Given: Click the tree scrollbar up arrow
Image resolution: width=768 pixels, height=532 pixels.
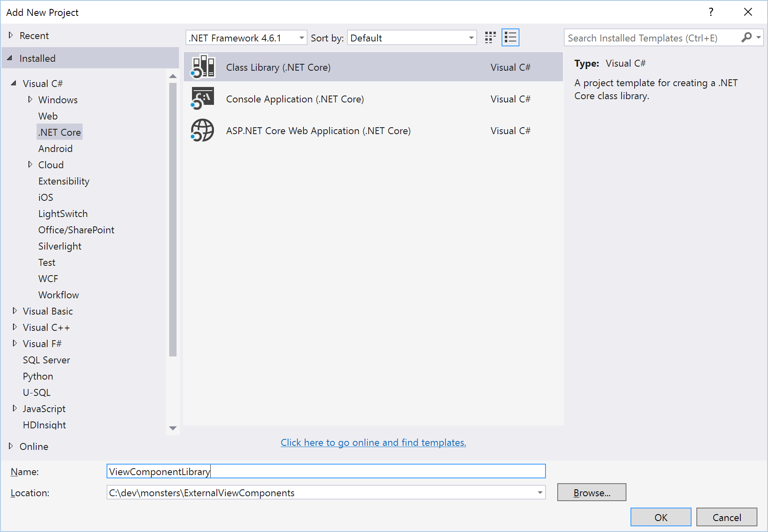Looking at the screenshot, I should click(x=173, y=76).
